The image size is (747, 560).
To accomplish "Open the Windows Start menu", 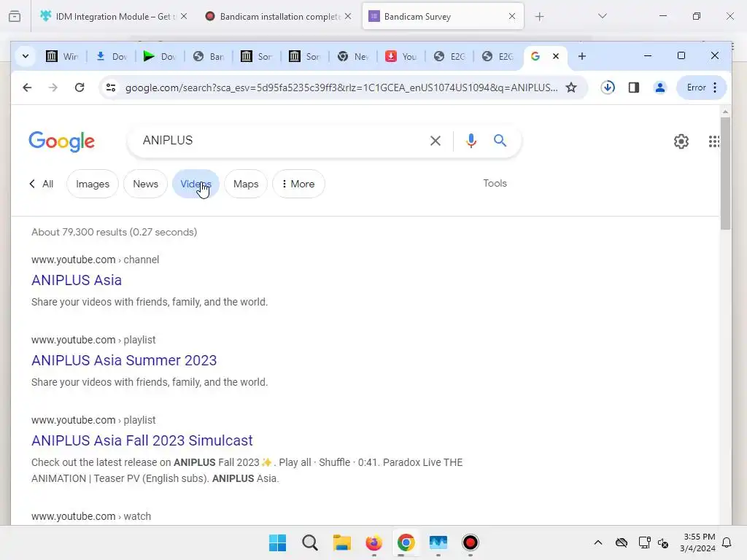I will pyautogui.click(x=277, y=542).
